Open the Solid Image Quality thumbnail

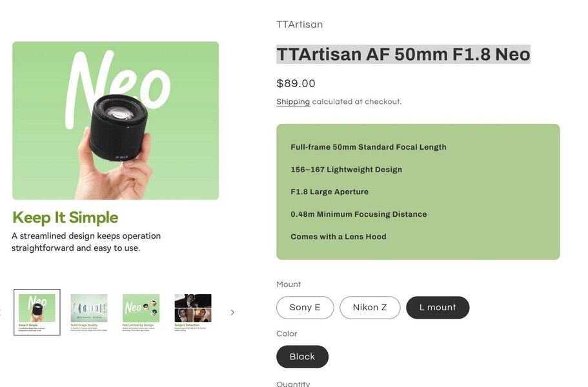(89, 312)
